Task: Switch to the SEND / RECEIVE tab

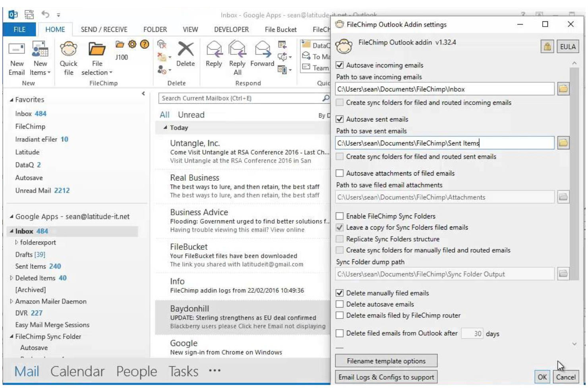Action: pos(104,29)
